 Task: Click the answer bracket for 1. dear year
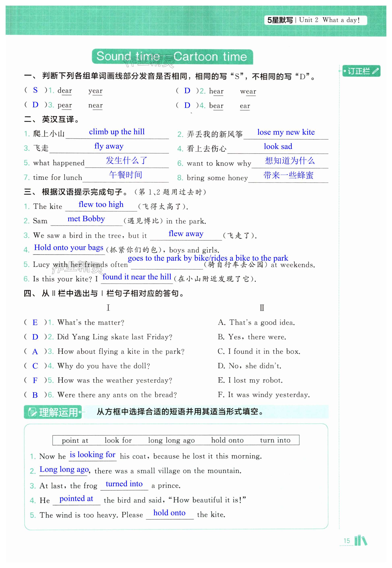[x=35, y=90]
